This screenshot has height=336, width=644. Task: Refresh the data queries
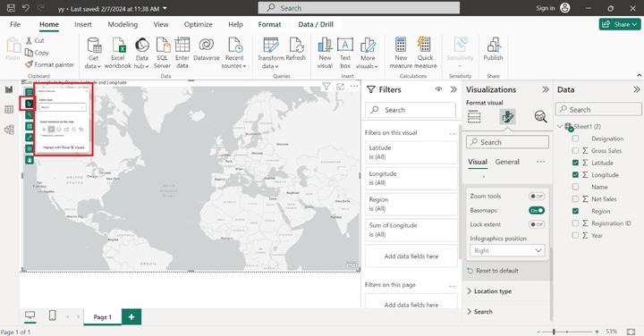[296, 49]
